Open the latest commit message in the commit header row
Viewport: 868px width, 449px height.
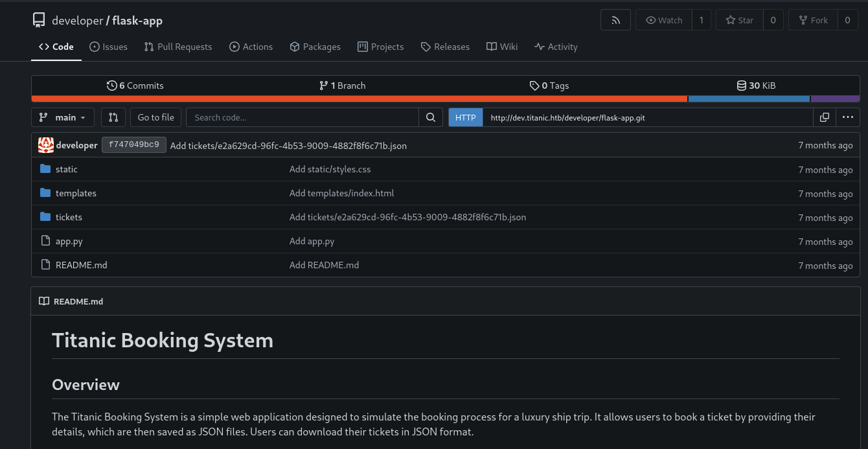coord(288,146)
